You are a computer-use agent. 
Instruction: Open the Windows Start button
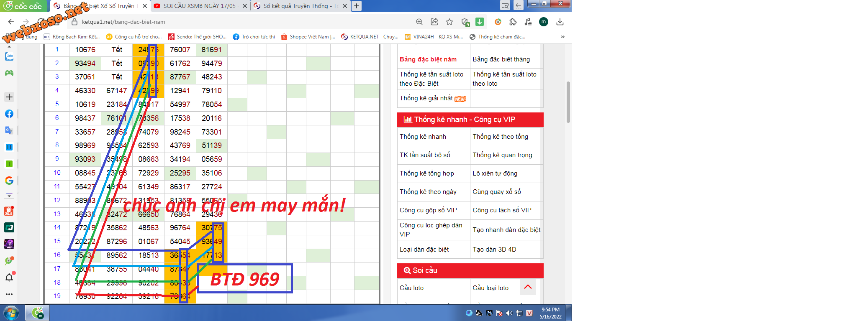pos(11,313)
